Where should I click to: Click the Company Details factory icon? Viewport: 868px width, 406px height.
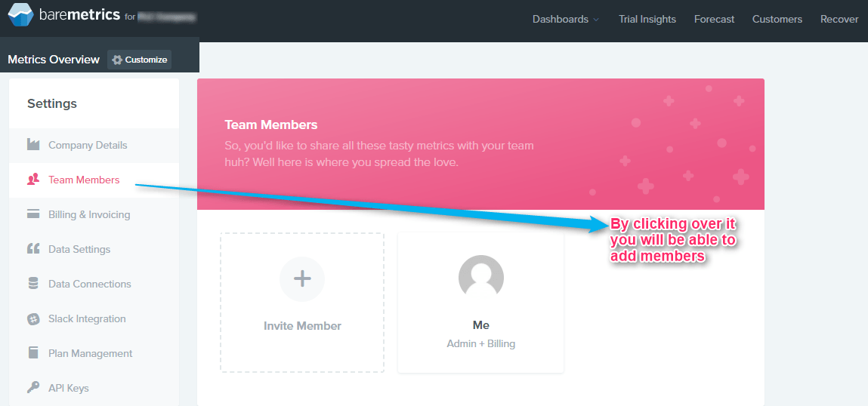(x=33, y=145)
